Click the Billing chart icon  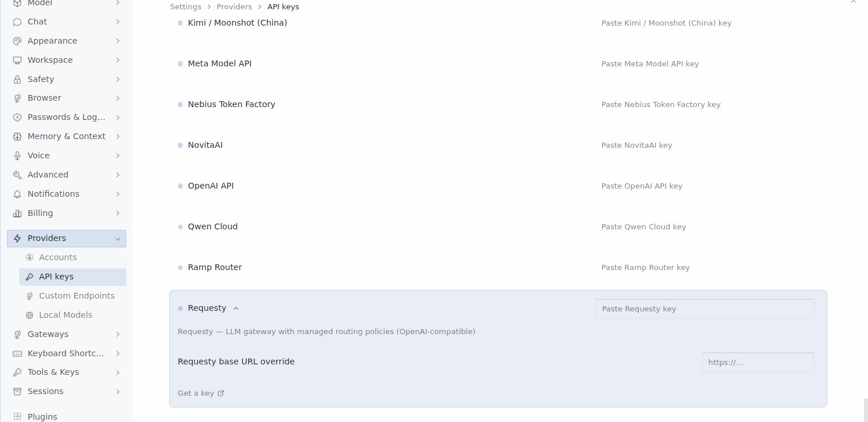(x=17, y=214)
